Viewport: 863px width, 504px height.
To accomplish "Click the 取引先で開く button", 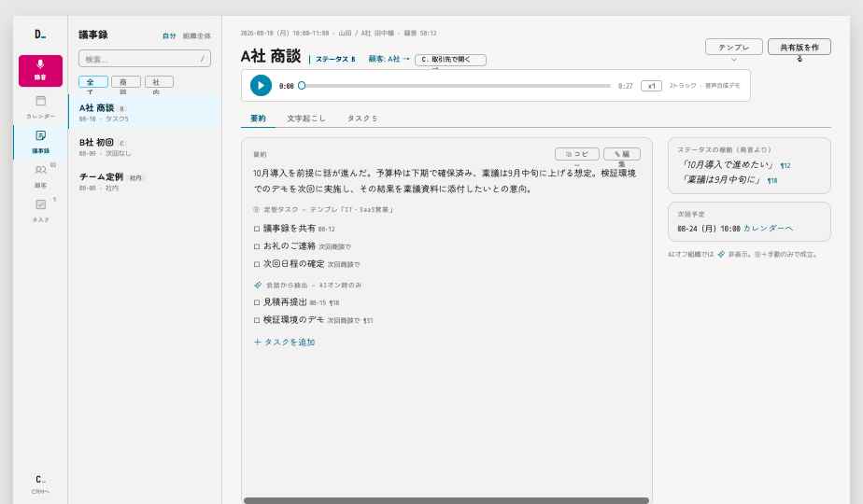I will (x=450, y=60).
